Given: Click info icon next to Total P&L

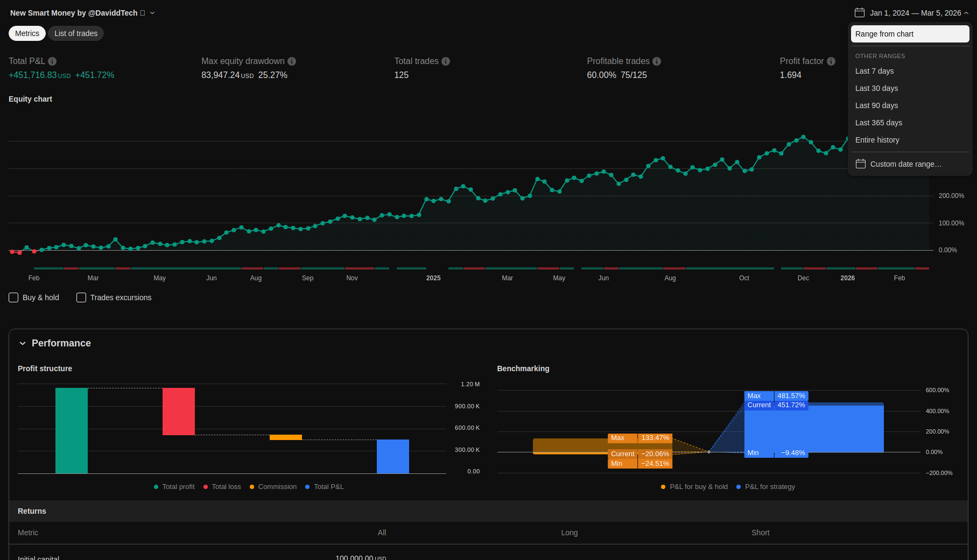Looking at the screenshot, I should click(52, 61).
